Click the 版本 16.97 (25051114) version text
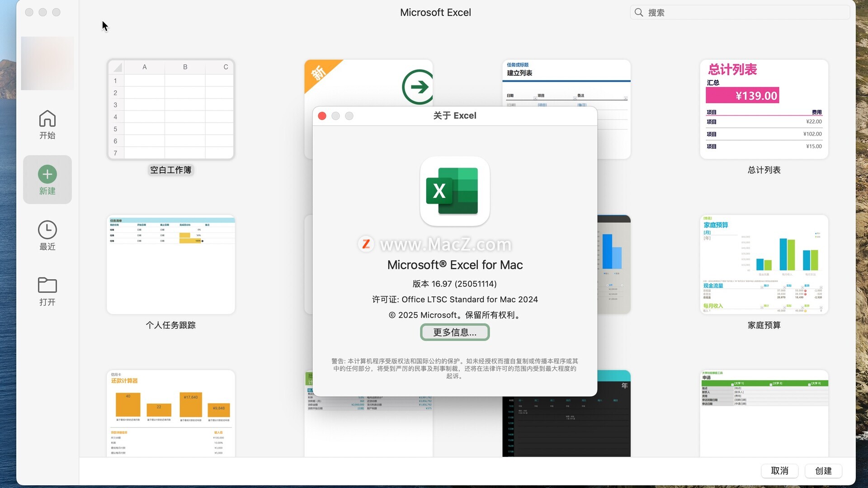 pos(455,284)
